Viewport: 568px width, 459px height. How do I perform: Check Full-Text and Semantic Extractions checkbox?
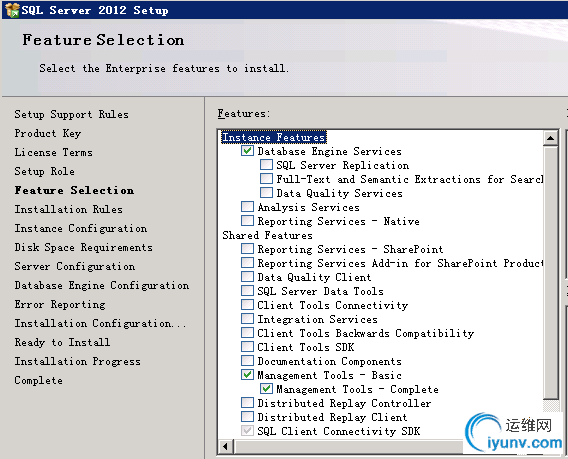tap(266, 179)
